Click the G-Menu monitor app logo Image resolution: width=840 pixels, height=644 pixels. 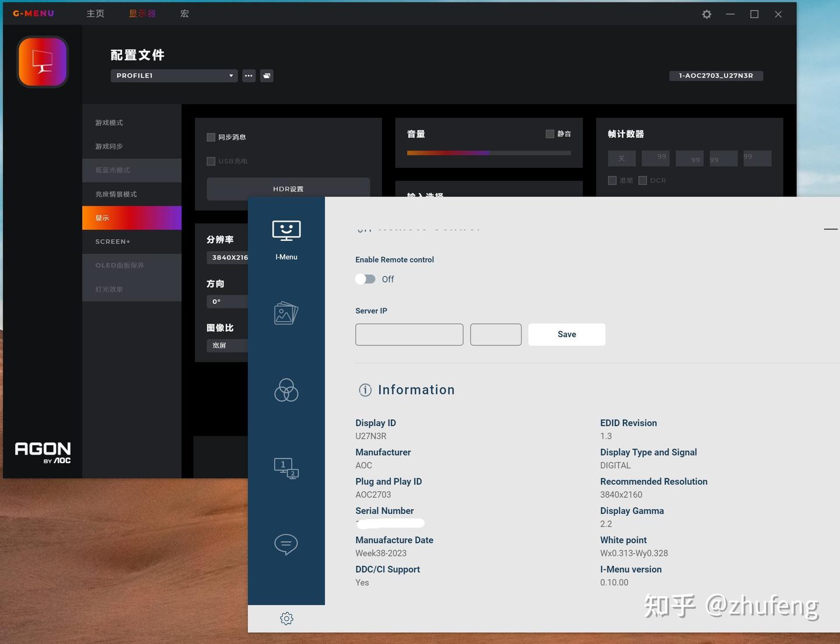tap(43, 62)
